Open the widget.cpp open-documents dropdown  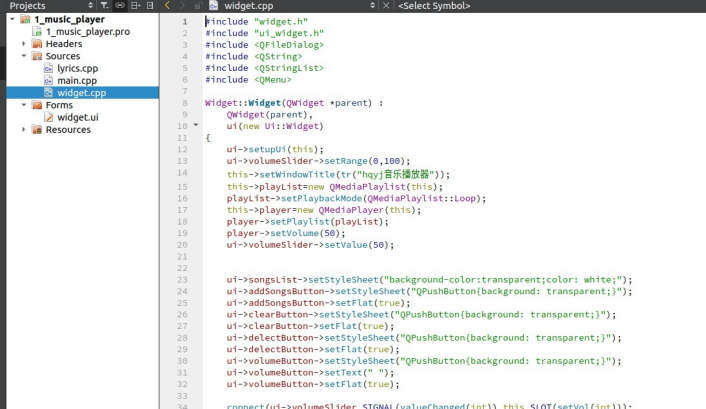(x=372, y=5)
